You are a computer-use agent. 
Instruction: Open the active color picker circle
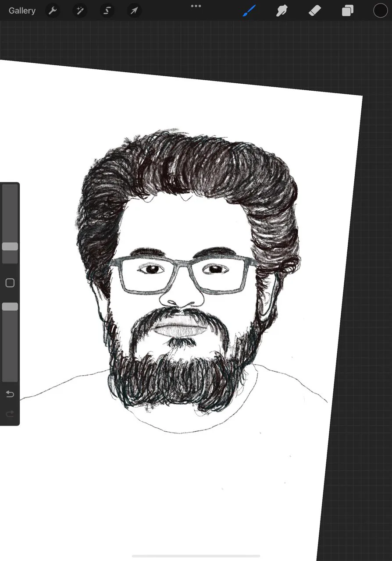380,11
